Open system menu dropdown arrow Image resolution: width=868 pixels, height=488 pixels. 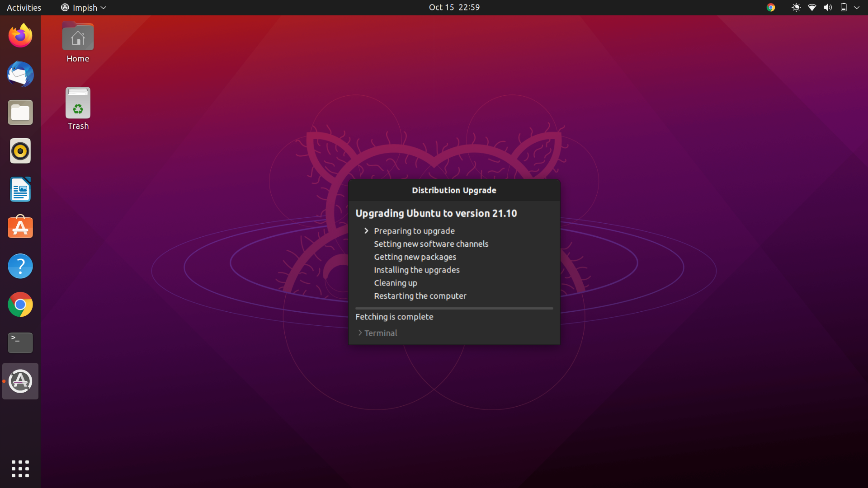coord(857,7)
